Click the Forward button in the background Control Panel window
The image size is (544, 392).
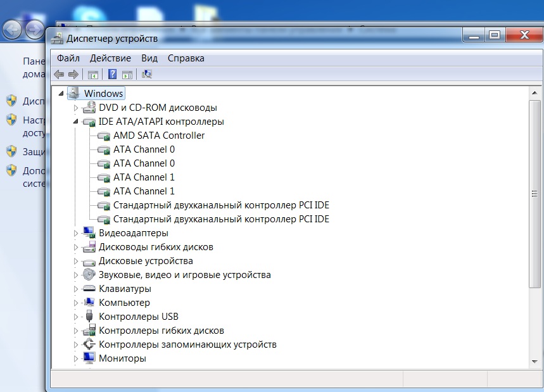[x=35, y=30]
